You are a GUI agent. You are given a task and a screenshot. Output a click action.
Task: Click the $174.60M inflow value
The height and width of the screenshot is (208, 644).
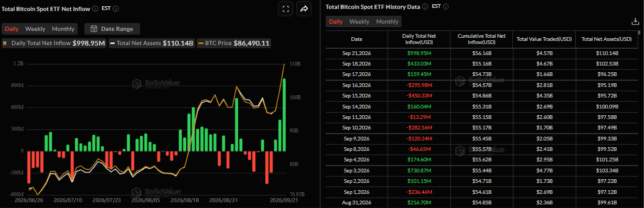tap(419, 159)
